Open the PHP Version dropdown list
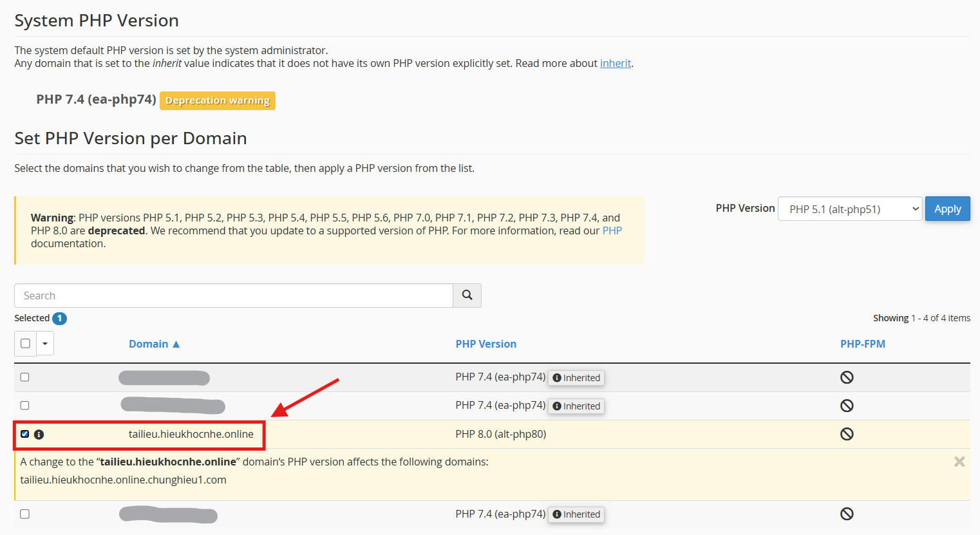This screenshot has width=980, height=535. (850, 209)
